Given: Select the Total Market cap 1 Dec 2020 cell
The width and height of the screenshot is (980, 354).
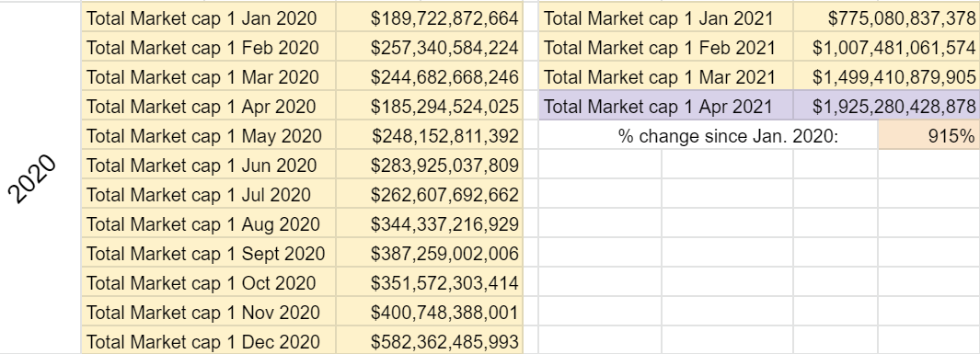Looking at the screenshot, I should pyautogui.click(x=209, y=340).
